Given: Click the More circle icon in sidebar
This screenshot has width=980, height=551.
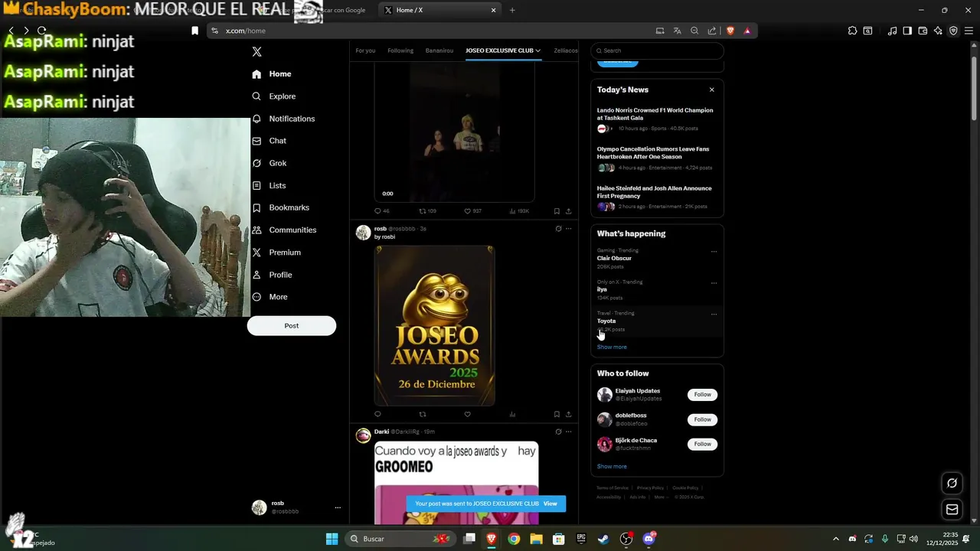Looking at the screenshot, I should [256, 297].
